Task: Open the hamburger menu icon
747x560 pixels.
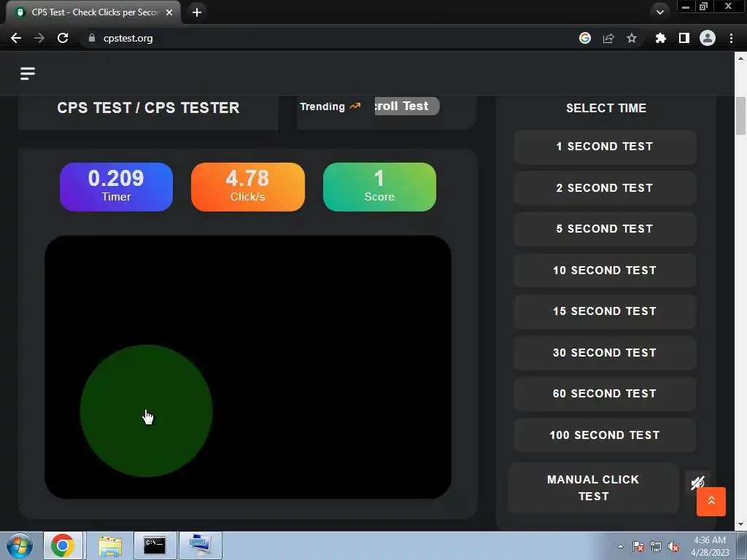Action: [x=28, y=74]
